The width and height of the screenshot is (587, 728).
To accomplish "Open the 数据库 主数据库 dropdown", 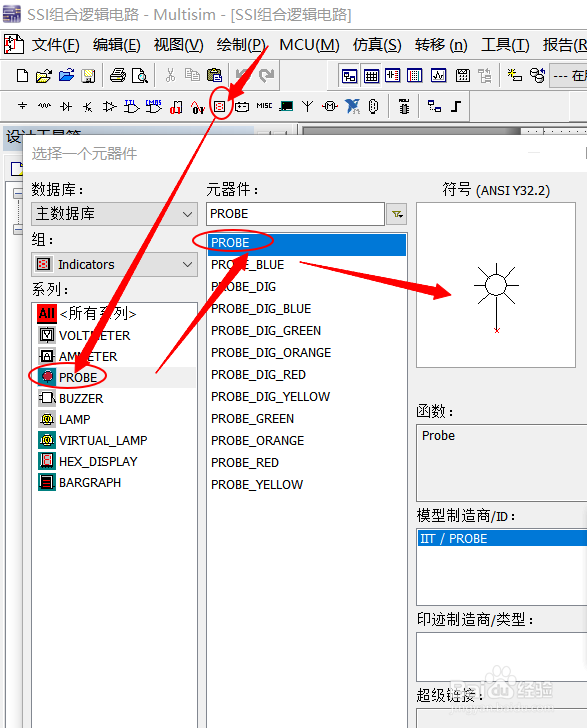I will [114, 214].
